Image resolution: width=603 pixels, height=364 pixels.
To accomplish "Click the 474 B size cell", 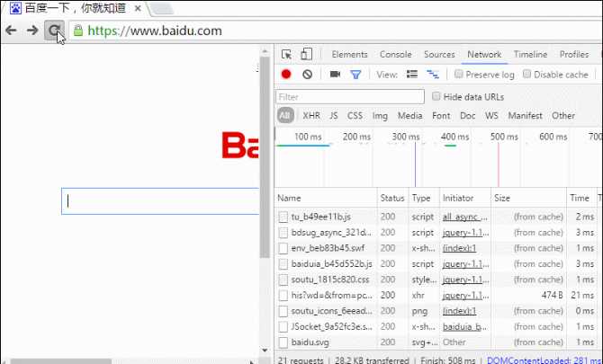I will (552, 296).
